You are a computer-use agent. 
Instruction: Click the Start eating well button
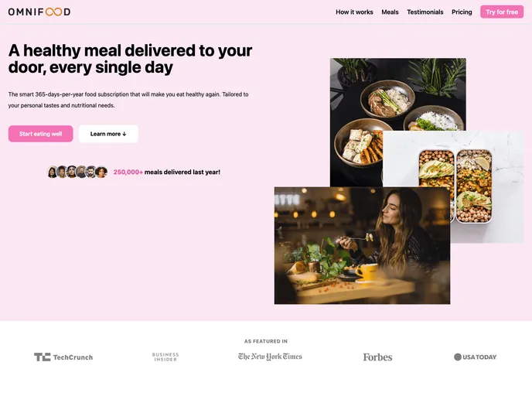(x=41, y=134)
